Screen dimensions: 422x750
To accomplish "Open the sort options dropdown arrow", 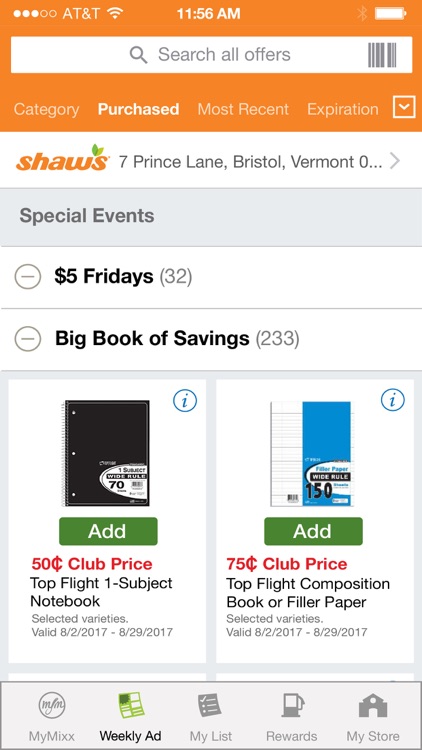I will coord(404,107).
